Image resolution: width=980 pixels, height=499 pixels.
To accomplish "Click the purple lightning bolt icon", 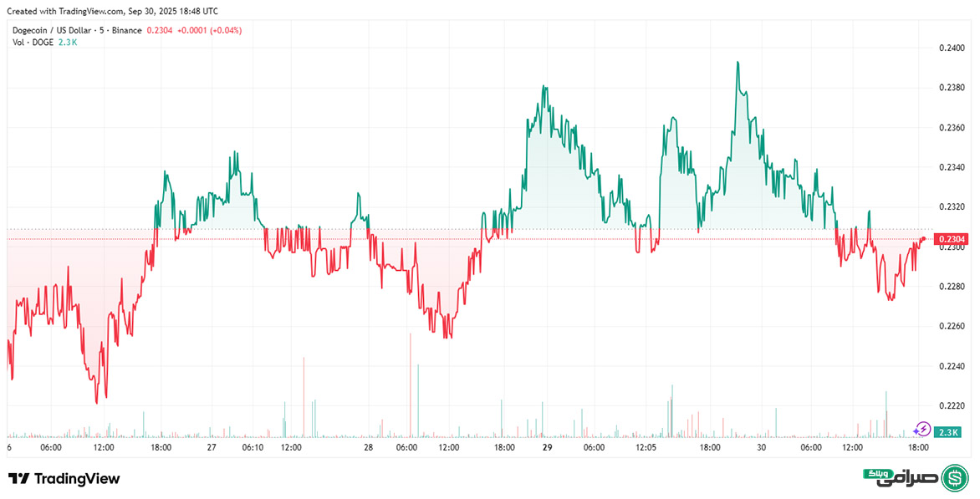I will [921, 429].
